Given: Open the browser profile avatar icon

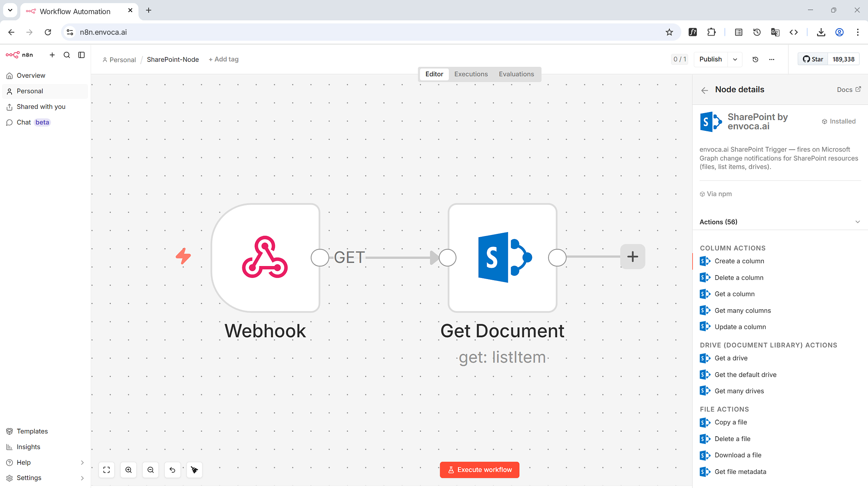Looking at the screenshot, I should (839, 32).
